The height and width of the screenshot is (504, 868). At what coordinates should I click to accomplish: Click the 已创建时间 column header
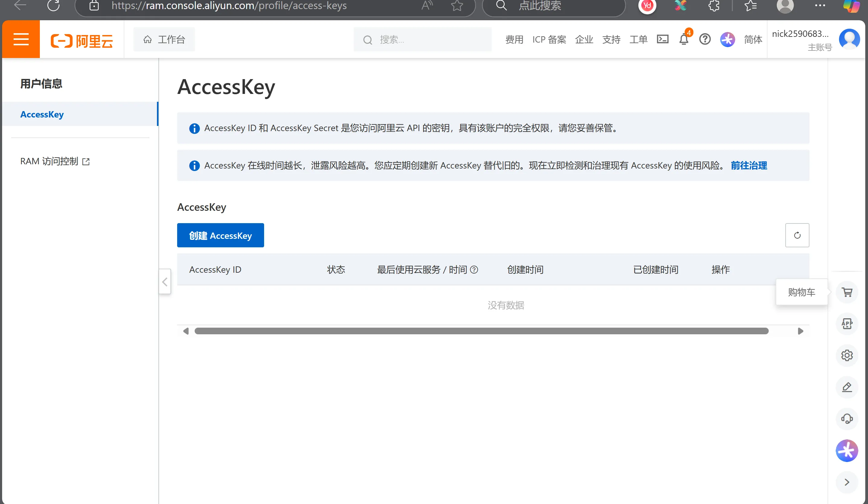point(656,270)
